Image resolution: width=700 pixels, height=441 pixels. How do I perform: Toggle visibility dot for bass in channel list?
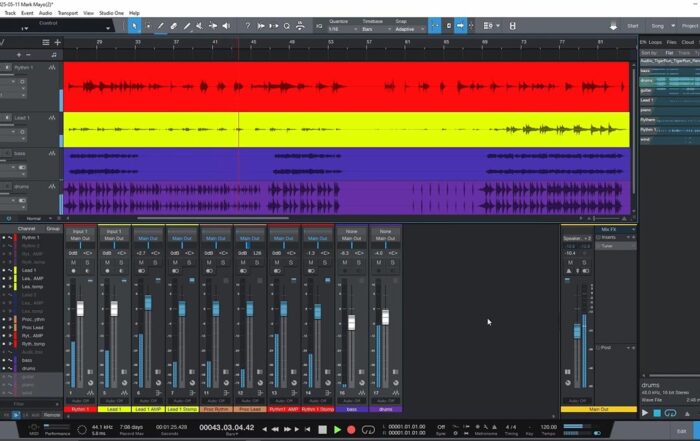point(4,360)
